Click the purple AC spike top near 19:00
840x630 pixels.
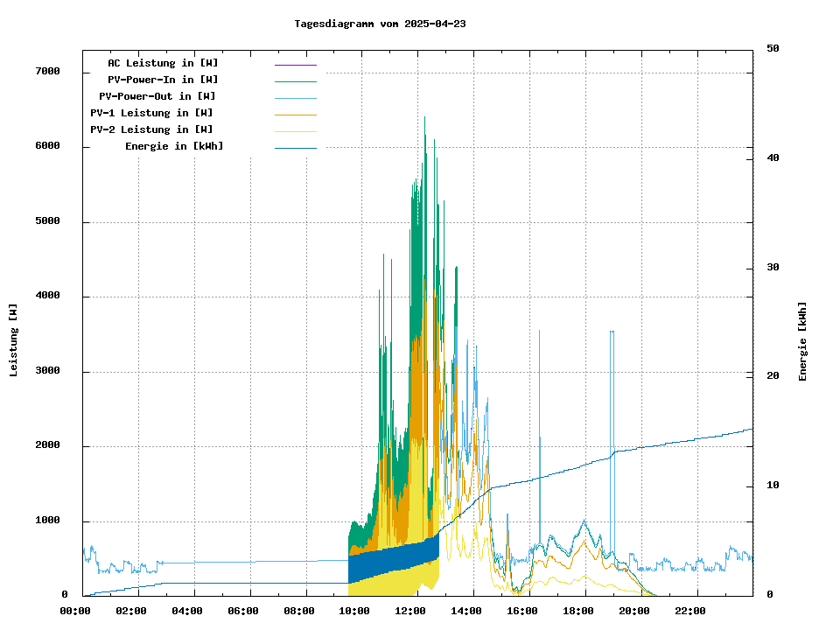[612, 332]
